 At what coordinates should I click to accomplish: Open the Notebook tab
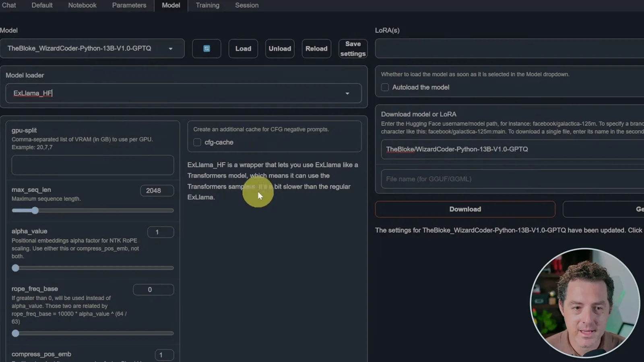point(82,5)
